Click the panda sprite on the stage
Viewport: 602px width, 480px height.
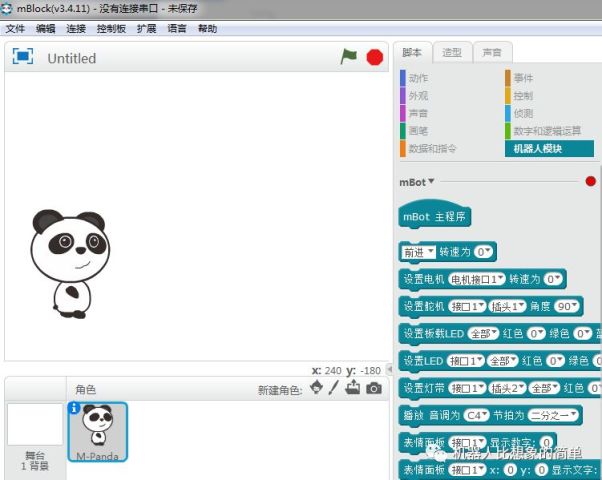(70, 264)
